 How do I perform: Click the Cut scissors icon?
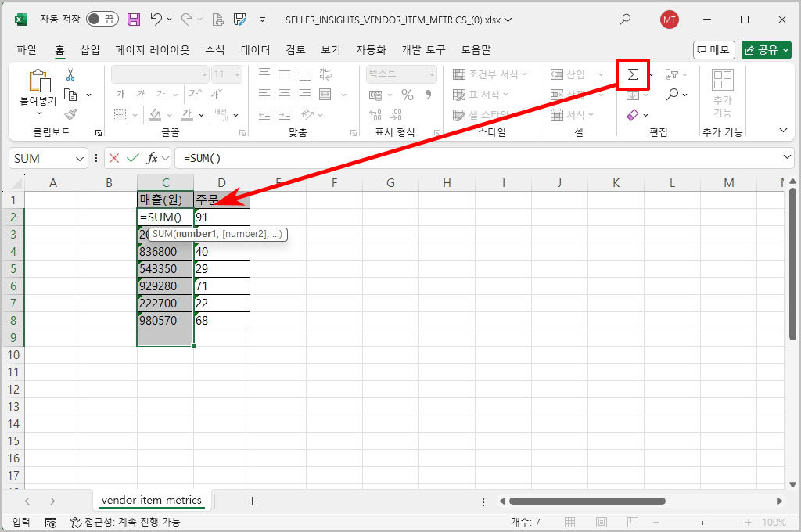tap(70, 74)
